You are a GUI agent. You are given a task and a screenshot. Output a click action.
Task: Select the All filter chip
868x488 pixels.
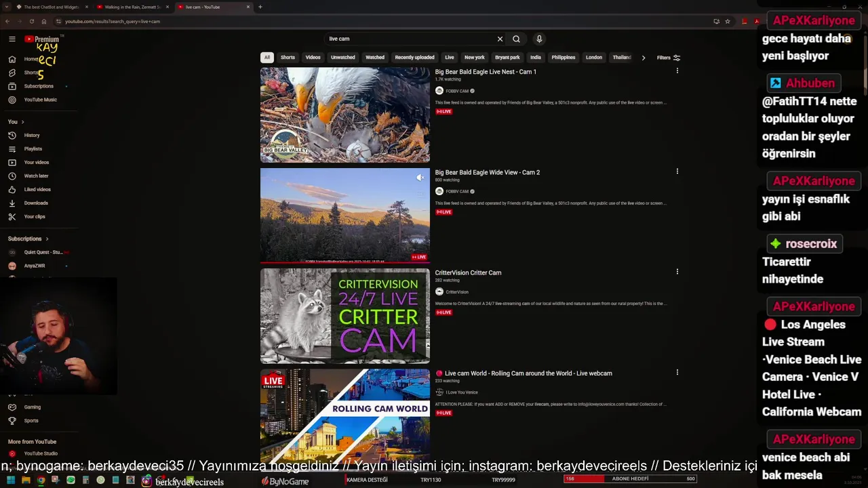point(267,58)
